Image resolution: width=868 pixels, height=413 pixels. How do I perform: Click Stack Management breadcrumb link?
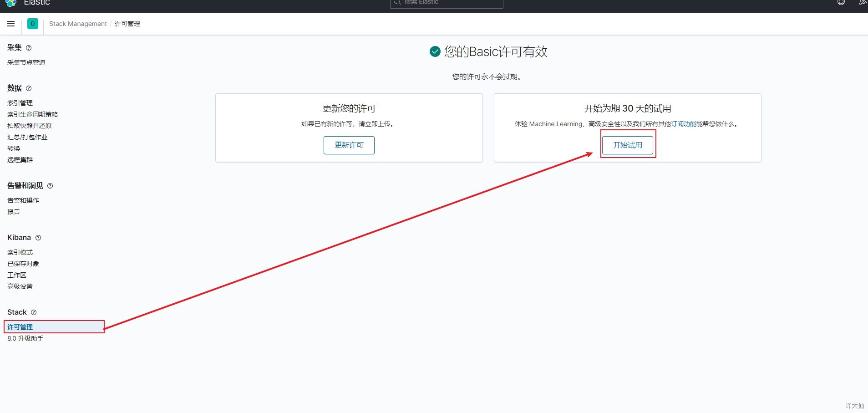(x=78, y=24)
